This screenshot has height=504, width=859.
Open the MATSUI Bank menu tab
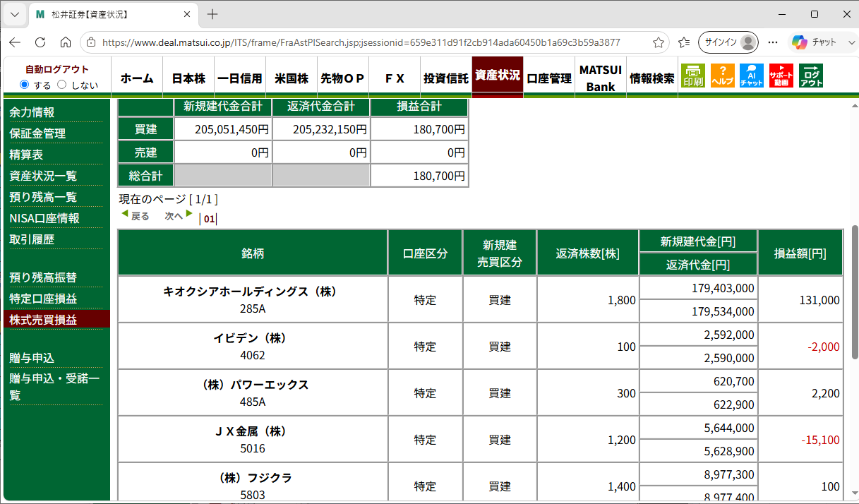click(x=601, y=78)
